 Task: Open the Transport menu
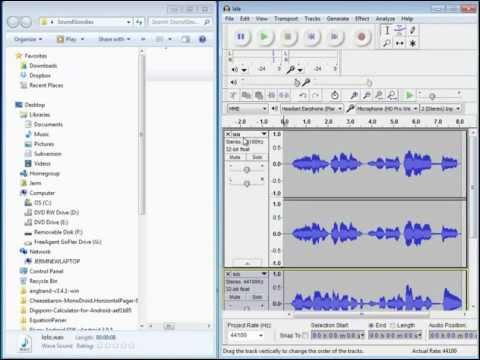[286, 19]
